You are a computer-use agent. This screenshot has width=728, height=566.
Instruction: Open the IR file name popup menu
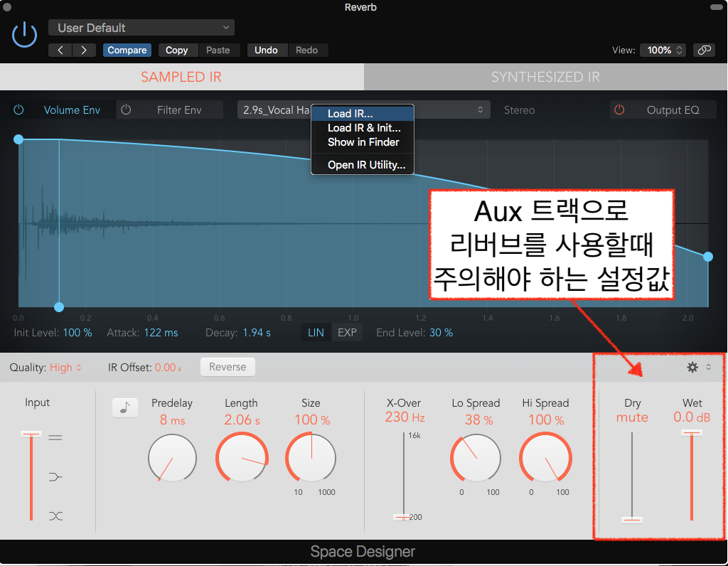click(363, 110)
